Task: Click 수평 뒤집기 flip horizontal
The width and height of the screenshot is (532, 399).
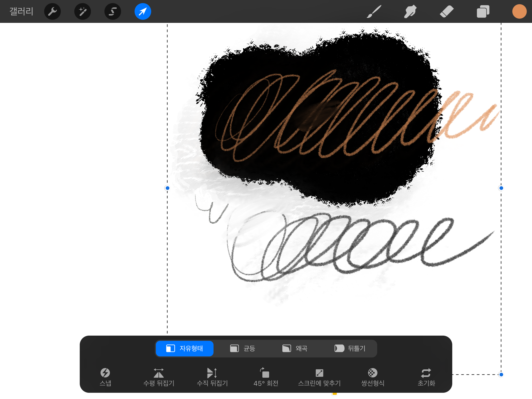Action: 159,377
